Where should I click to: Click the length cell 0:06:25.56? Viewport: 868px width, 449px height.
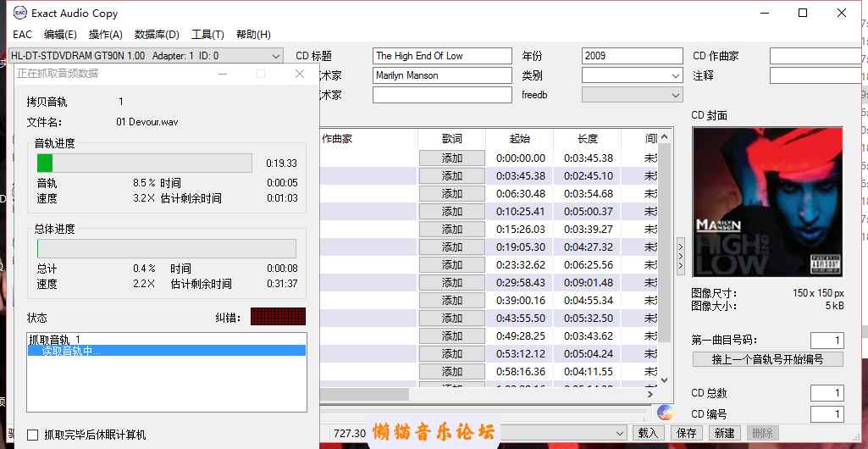tap(589, 264)
